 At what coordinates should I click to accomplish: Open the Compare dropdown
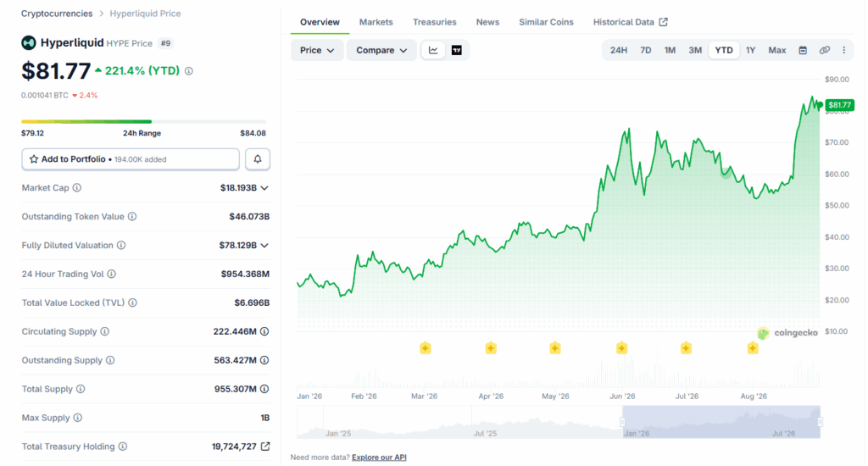[x=381, y=50]
